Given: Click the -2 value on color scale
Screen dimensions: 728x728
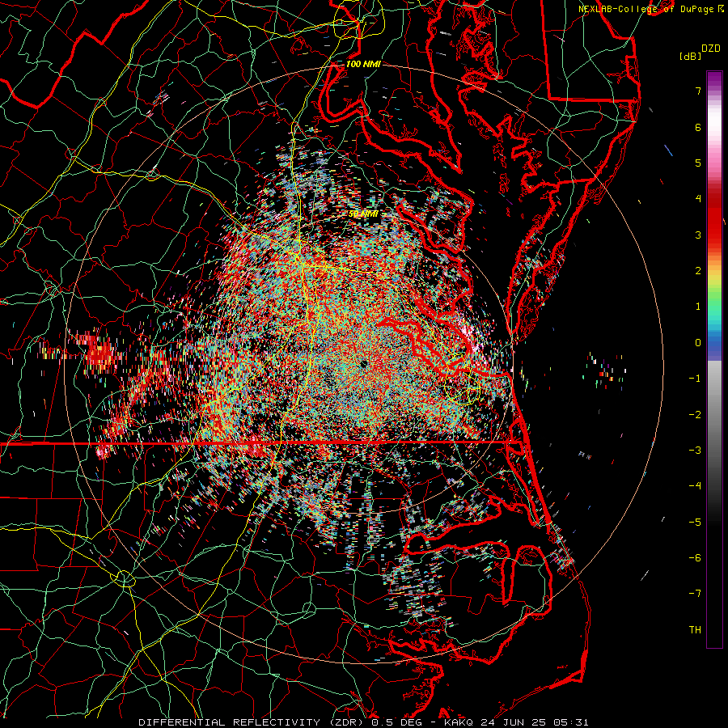Looking at the screenshot, I should pos(695,415).
